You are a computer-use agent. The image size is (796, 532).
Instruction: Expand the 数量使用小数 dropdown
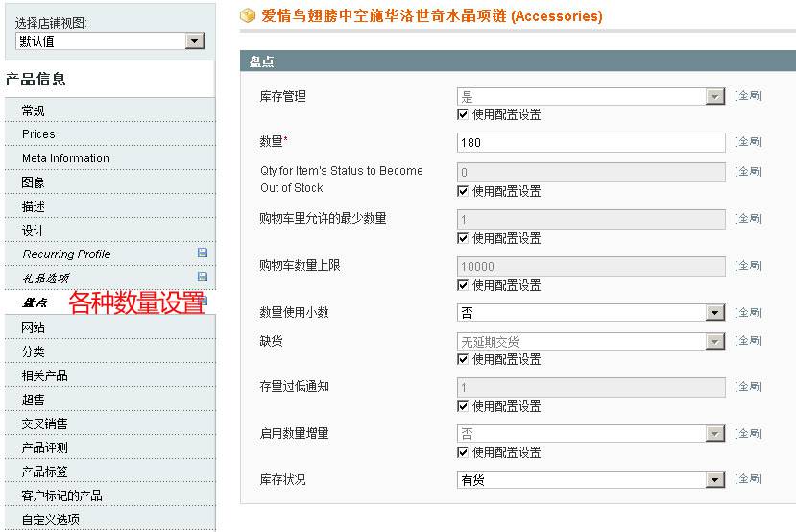point(591,313)
